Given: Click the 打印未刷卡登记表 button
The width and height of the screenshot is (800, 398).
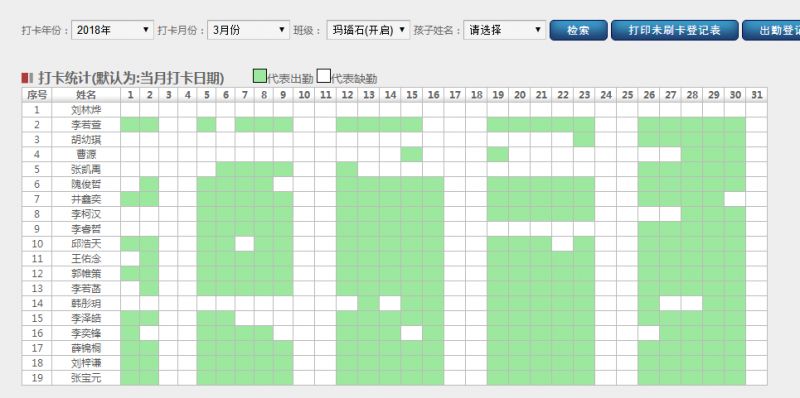Looking at the screenshot, I should (x=674, y=30).
